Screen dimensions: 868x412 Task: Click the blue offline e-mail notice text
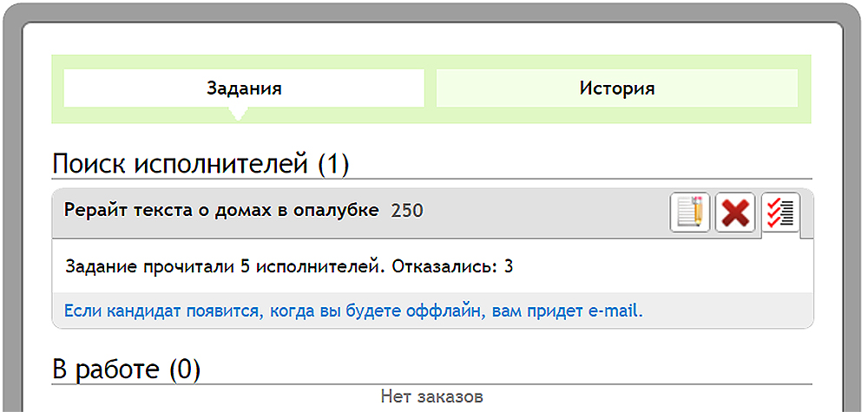(353, 311)
